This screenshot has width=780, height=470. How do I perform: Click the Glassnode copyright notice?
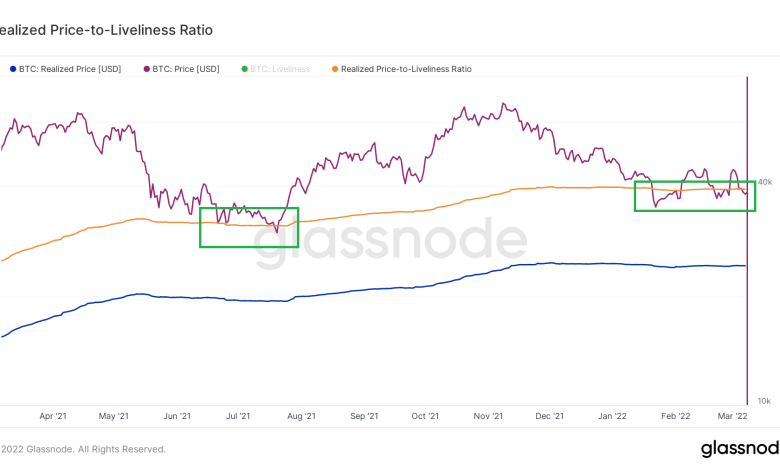click(x=83, y=449)
